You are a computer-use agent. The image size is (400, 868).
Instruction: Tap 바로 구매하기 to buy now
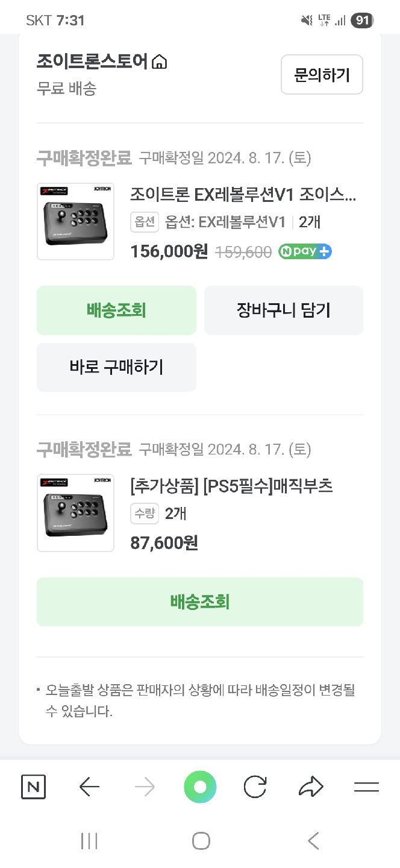pyautogui.click(x=116, y=367)
